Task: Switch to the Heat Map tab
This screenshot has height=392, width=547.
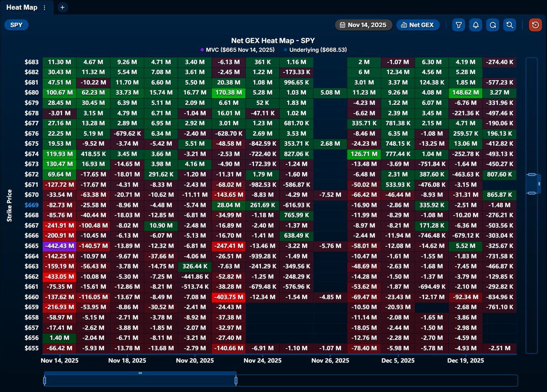Action: 22,7
